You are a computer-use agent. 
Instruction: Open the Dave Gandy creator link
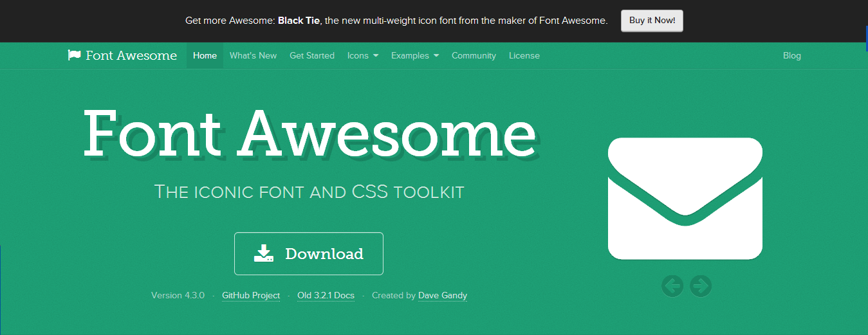coord(443,295)
